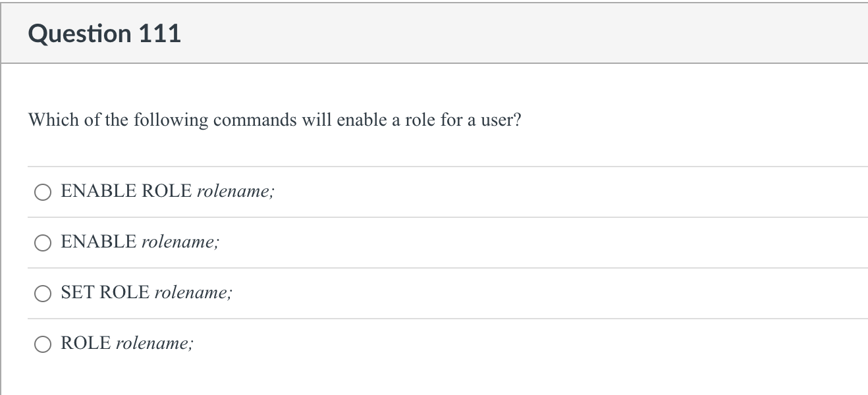
Task: Pick the SET ROLE rolename radio option
Action: point(42,294)
